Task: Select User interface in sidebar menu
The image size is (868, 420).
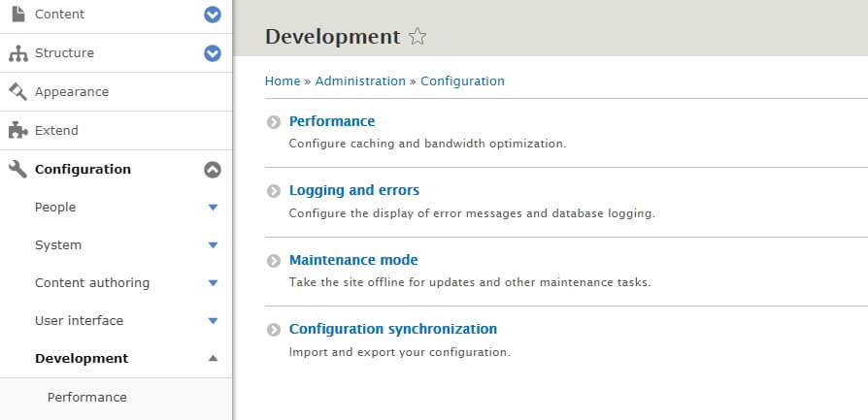Action: (79, 320)
